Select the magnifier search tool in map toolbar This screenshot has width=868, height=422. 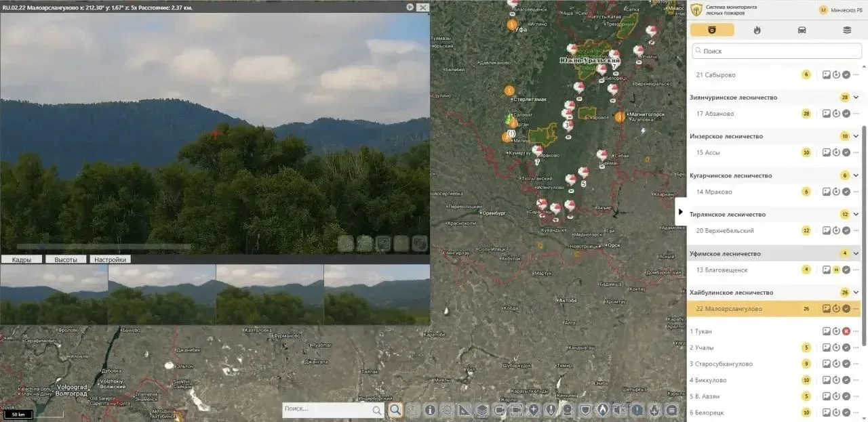coord(395,410)
